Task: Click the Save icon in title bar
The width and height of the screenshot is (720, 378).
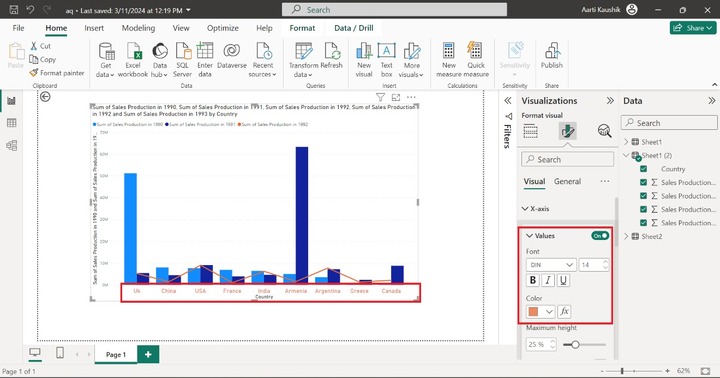Action: click(14, 10)
